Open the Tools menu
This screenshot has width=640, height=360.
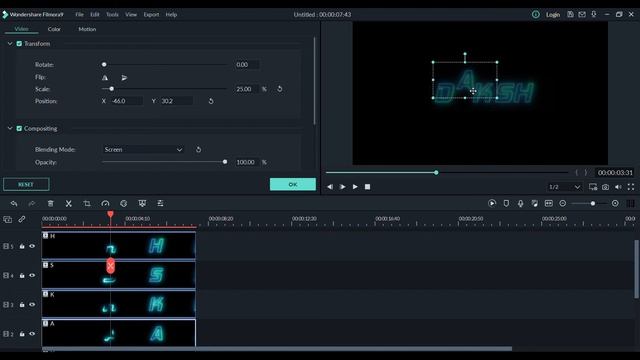click(x=112, y=14)
